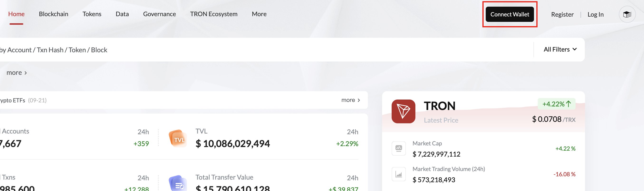Click the +12,288 Txns change
This screenshot has width=644, height=191.
tap(136, 189)
